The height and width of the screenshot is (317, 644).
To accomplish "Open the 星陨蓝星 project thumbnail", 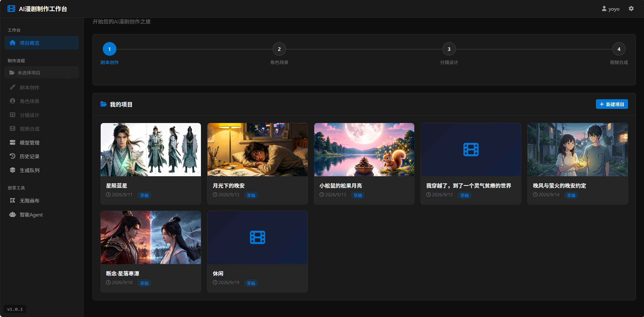I will coord(151,150).
